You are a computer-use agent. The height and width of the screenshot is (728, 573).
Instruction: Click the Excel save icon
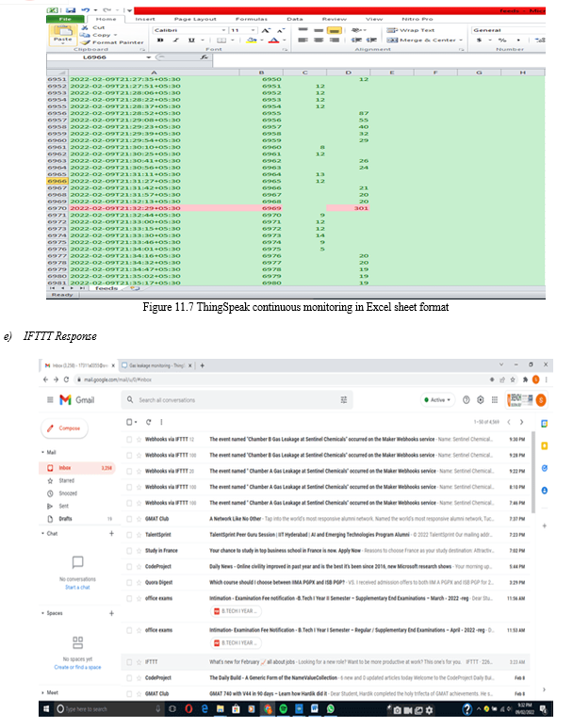[x=71, y=10]
